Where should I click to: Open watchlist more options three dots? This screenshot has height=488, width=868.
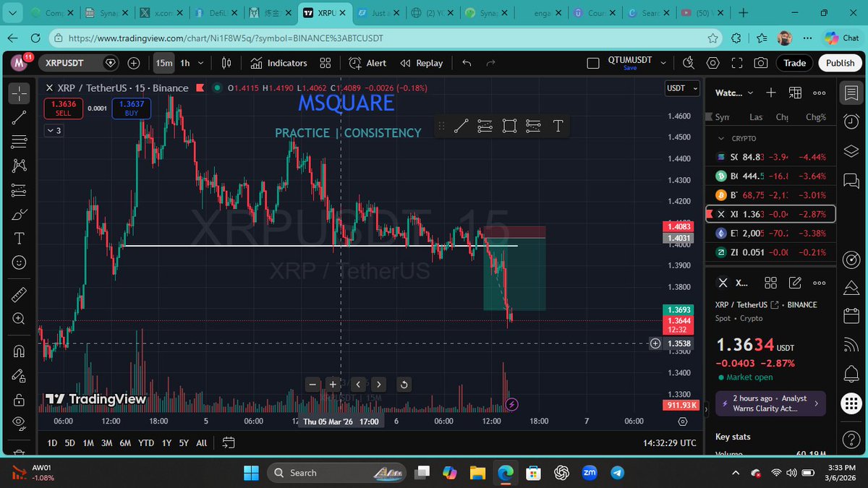(820, 93)
